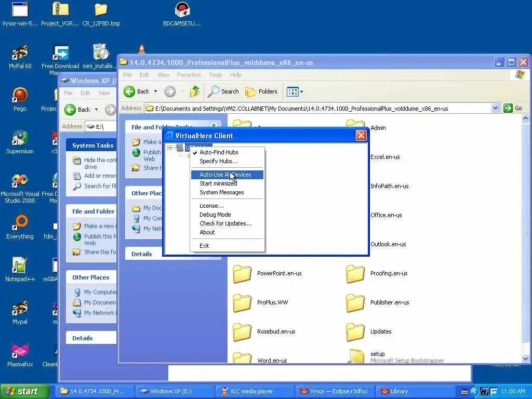
Task: Open System Messages from the menu
Action: pos(227,192)
